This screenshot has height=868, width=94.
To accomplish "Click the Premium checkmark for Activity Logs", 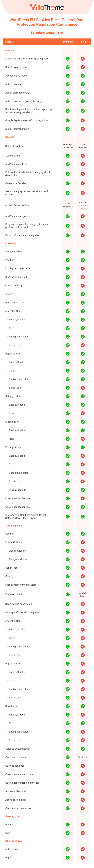I will point(68,849).
